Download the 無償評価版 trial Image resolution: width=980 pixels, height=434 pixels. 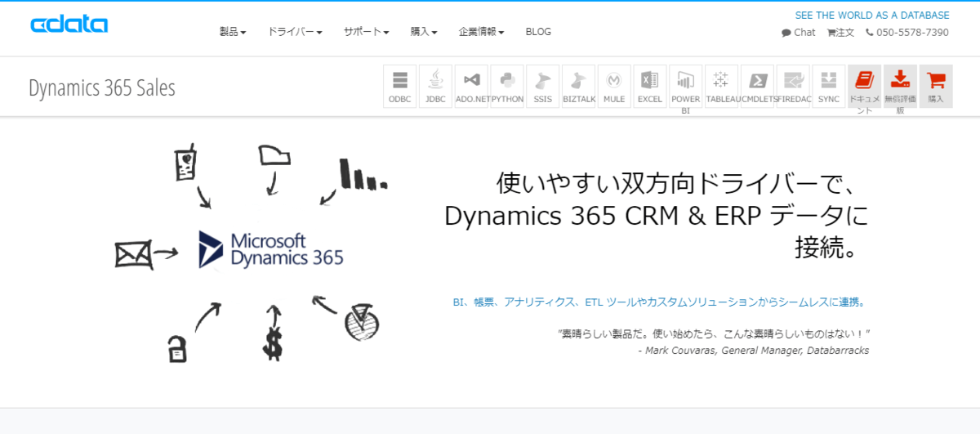pos(900,86)
